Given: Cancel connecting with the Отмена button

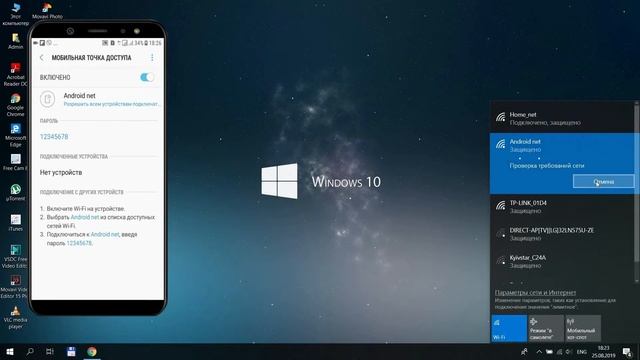Looking at the screenshot, I should click(604, 181).
